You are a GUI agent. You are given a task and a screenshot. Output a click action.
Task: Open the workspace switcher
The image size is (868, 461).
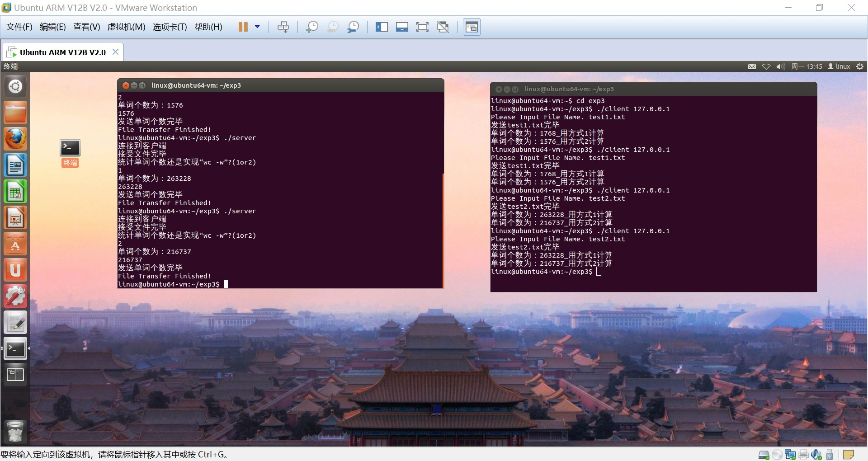click(15, 375)
